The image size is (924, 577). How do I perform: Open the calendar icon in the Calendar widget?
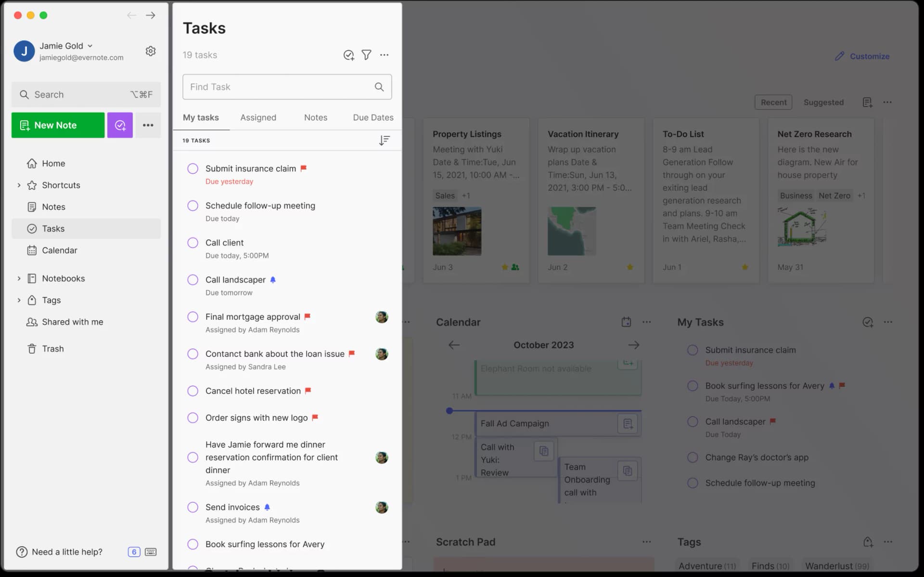[x=626, y=322]
